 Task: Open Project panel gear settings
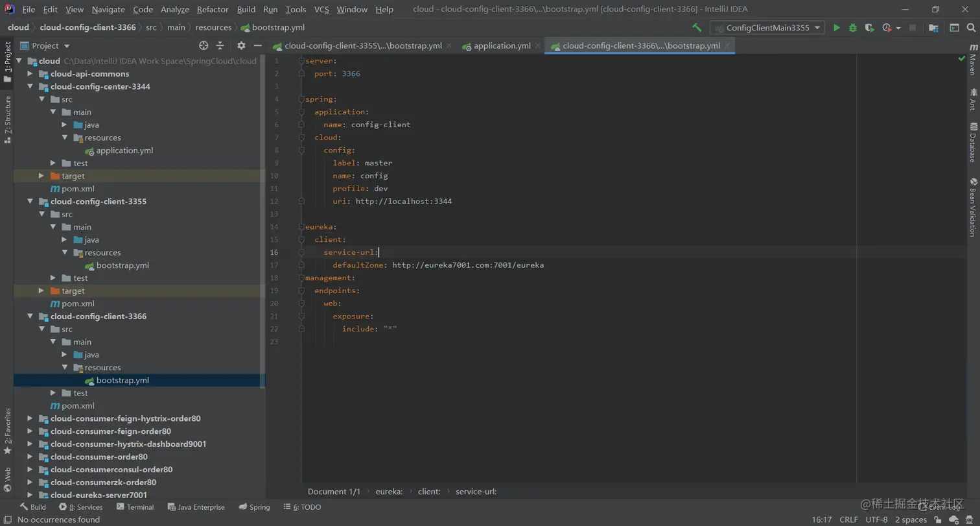coord(241,45)
